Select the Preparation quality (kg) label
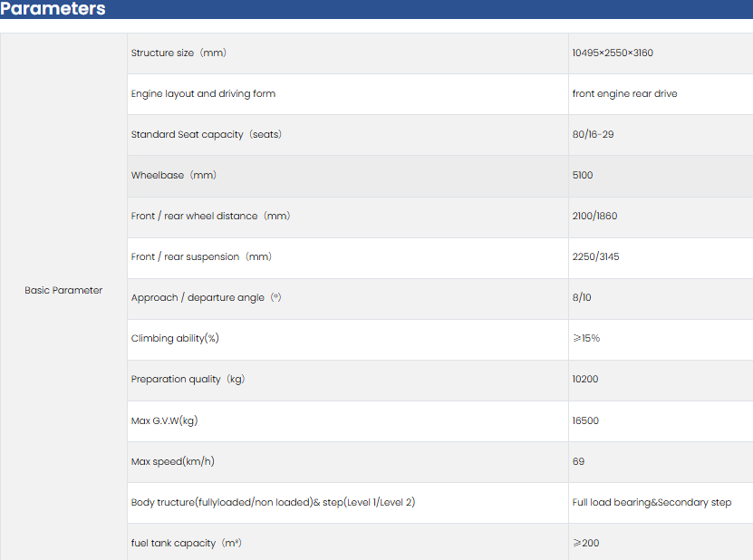753x560 pixels. tap(188, 380)
